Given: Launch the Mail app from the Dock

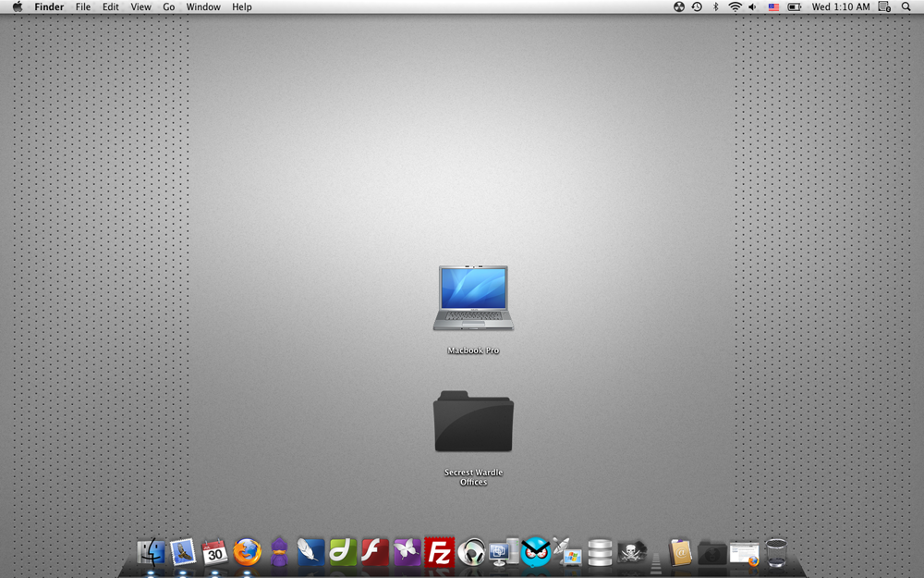Looking at the screenshot, I should tap(183, 553).
